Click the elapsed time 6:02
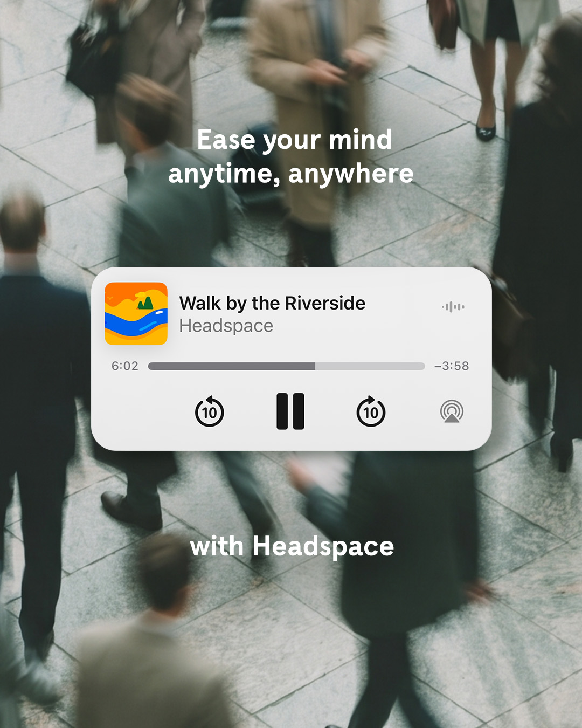582x728 pixels. pos(125,366)
